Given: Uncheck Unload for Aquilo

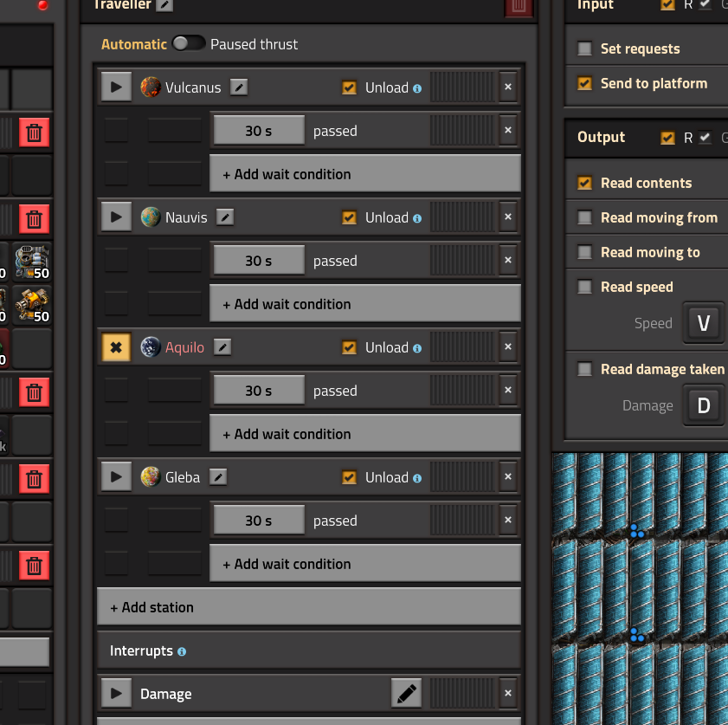Looking at the screenshot, I should click(x=349, y=347).
